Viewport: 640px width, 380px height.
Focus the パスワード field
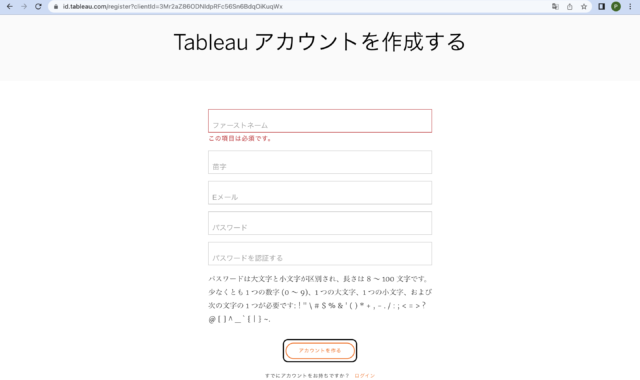[x=320, y=223]
